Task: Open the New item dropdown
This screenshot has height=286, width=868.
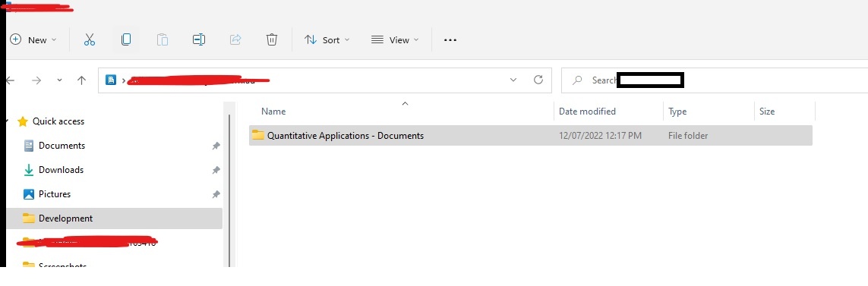Action: click(x=33, y=40)
